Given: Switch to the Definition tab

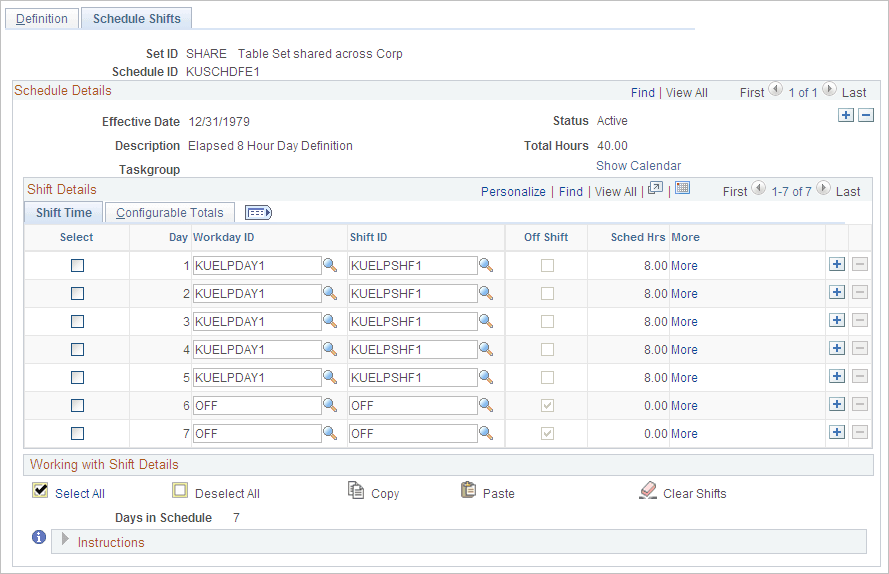Looking at the screenshot, I should (x=41, y=19).
